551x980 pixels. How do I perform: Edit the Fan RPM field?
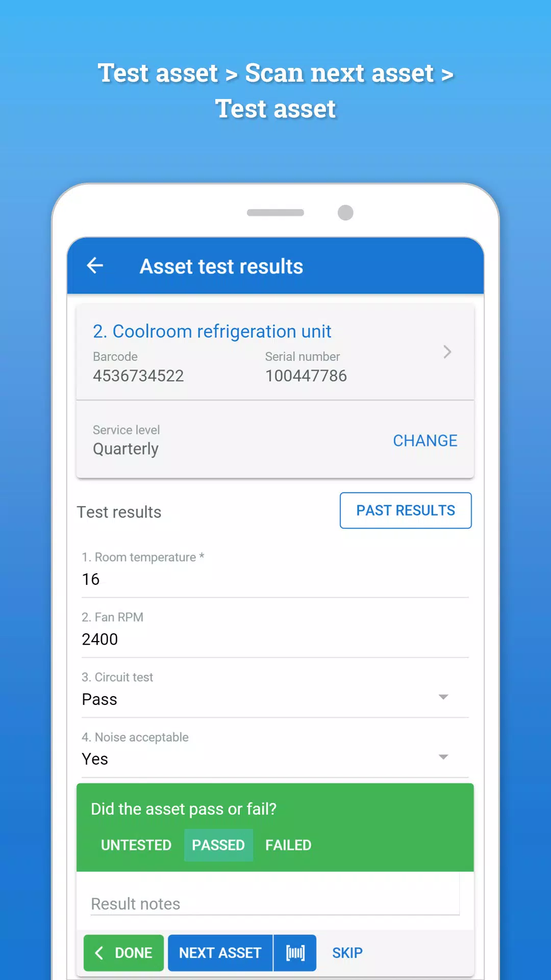tap(275, 639)
